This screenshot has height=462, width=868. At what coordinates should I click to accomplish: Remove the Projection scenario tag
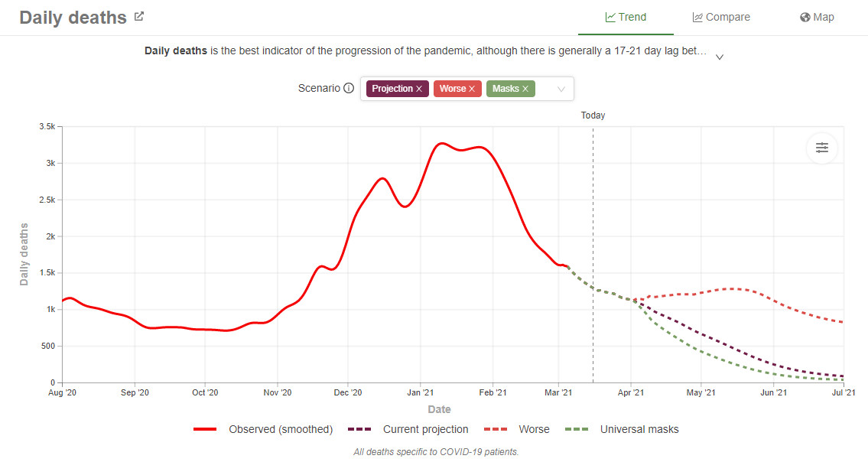click(419, 89)
